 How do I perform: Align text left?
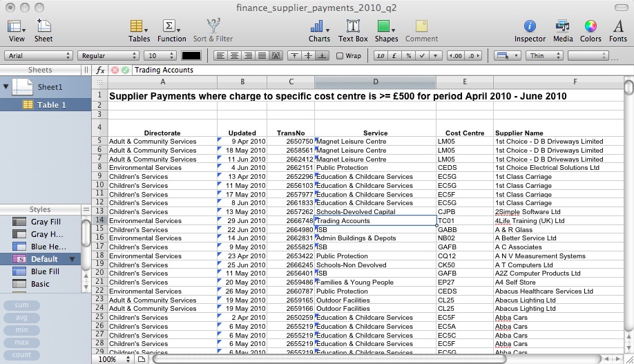coord(220,56)
